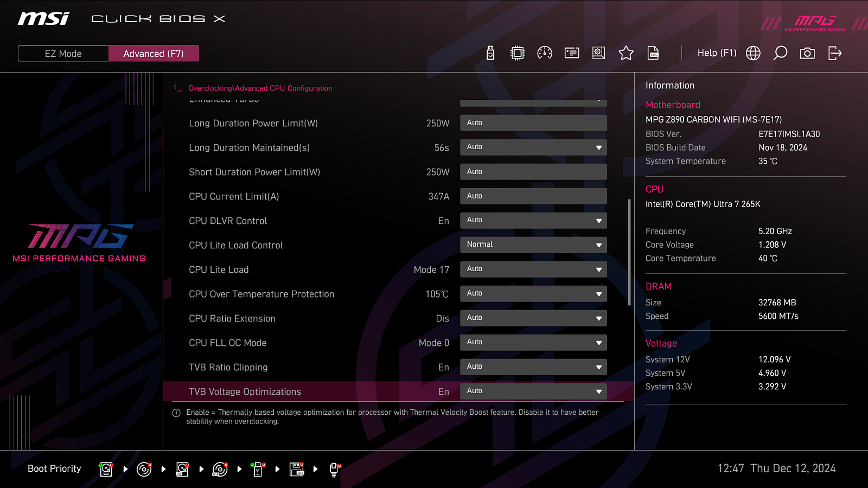Click Short Duration Power Limit(W) input field

tap(533, 172)
